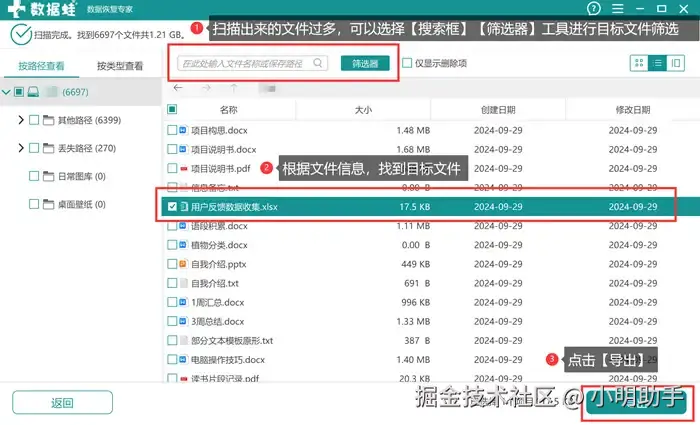Check the box for 项目说明书.docx
700x425 pixels.
click(x=172, y=149)
